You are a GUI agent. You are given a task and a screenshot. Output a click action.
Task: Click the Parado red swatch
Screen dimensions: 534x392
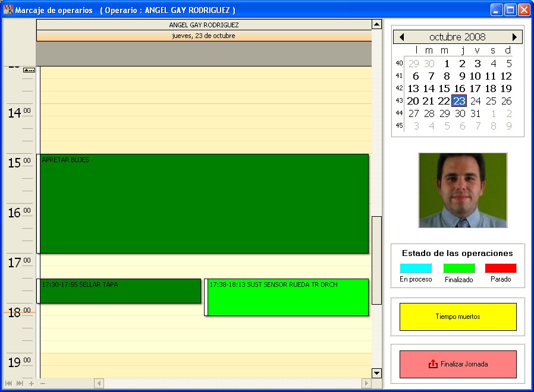501,268
